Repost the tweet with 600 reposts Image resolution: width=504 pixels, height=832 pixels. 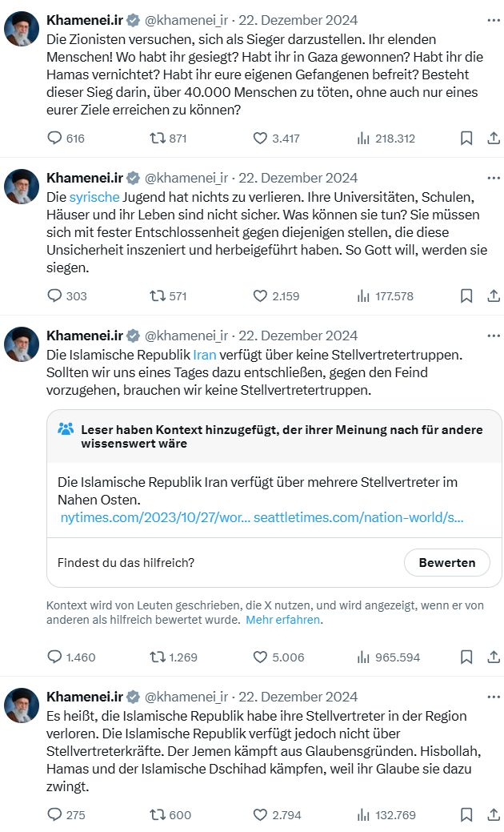pos(158,814)
